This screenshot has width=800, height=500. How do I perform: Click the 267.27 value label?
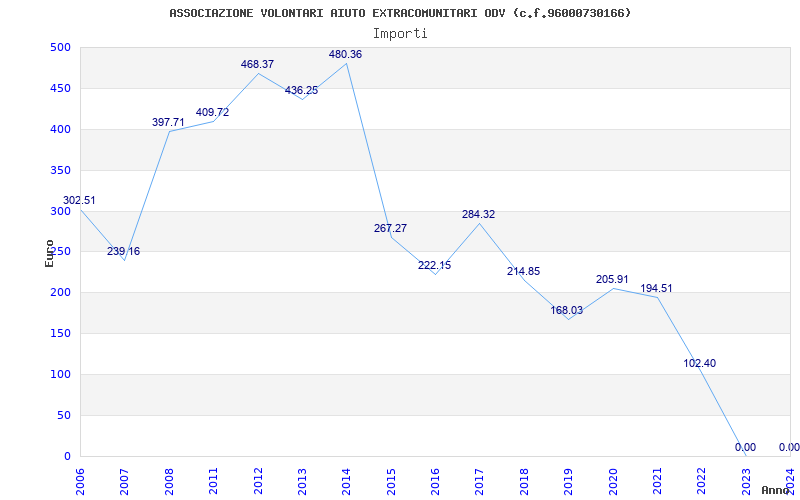[390, 228]
